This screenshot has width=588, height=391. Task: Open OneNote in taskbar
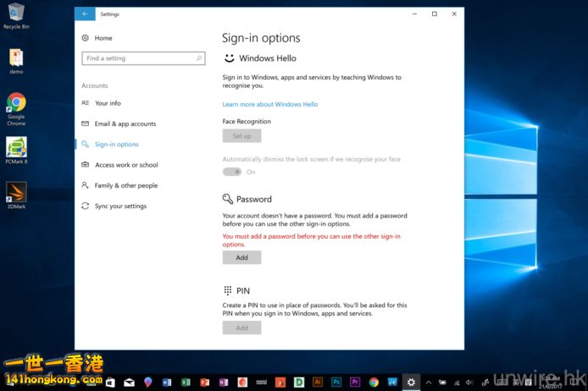(x=224, y=382)
